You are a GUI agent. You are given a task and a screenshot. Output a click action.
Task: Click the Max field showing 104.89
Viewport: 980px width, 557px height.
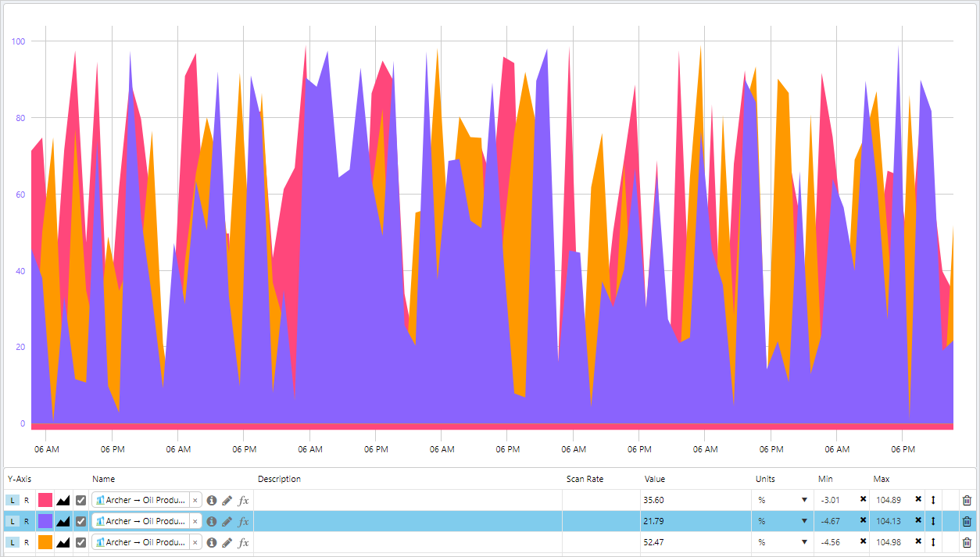891,500
